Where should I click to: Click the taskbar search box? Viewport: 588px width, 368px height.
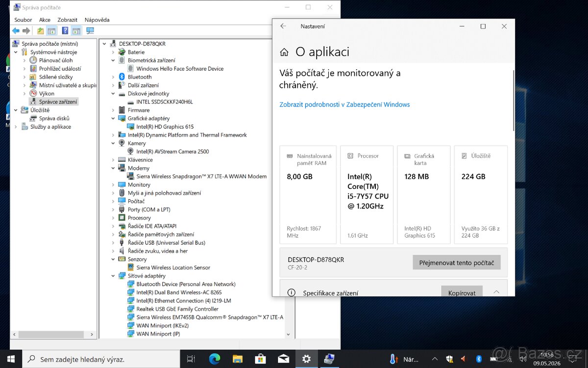click(101, 359)
